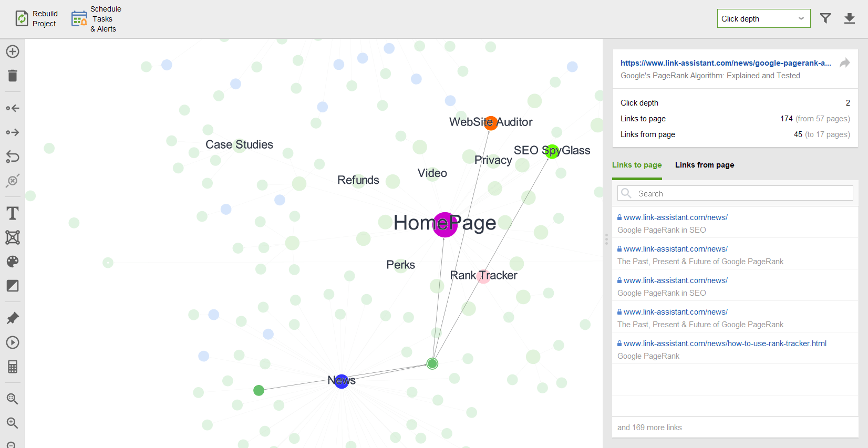Click 'and 169 more links'
The width and height of the screenshot is (868, 448).
coord(649,428)
